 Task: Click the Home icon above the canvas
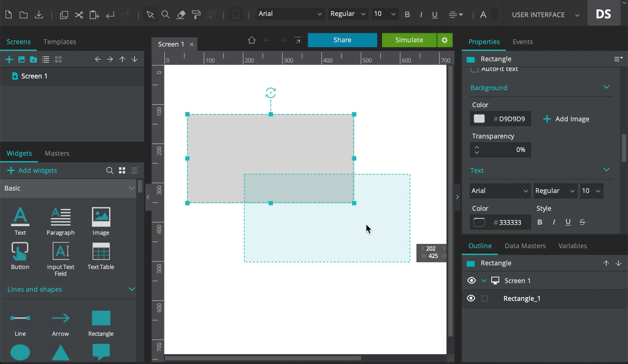coord(252,40)
